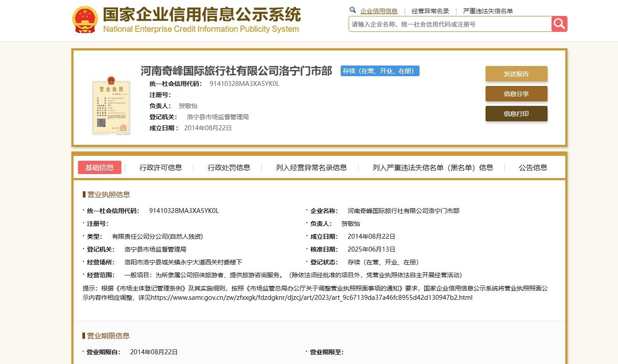Click the 成立日期 value in the license details
This screenshot has width=618, height=364.
pos(371,236)
